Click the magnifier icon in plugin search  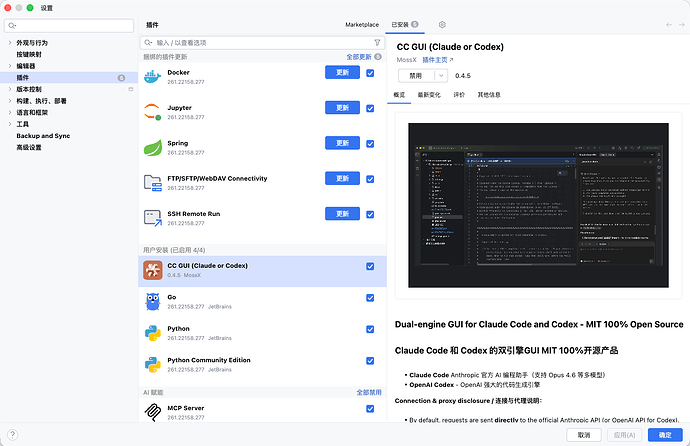[x=148, y=43]
